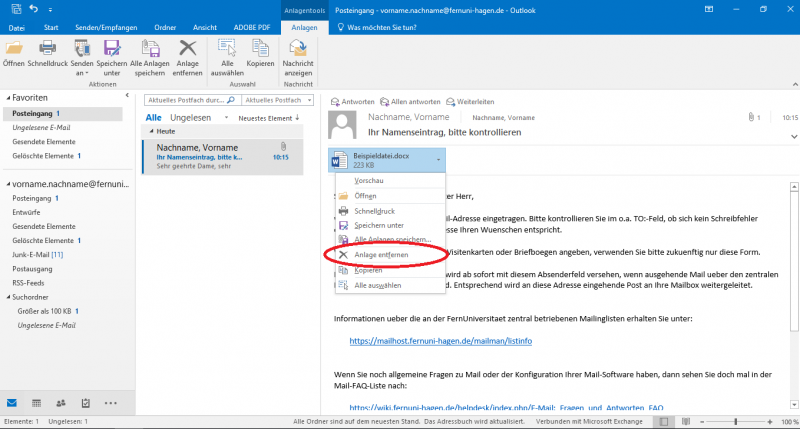Switch to the Senden/Empfangen tab
This screenshot has height=429, width=800.
[x=106, y=28]
